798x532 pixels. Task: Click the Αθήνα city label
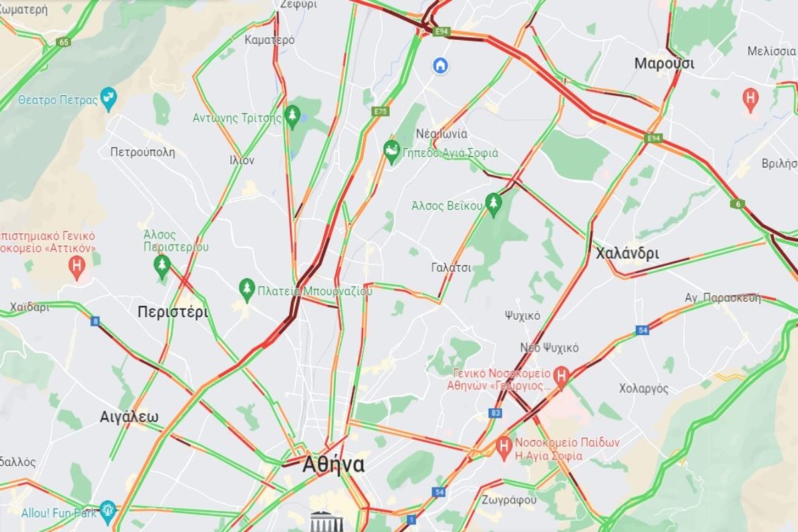coord(333,464)
